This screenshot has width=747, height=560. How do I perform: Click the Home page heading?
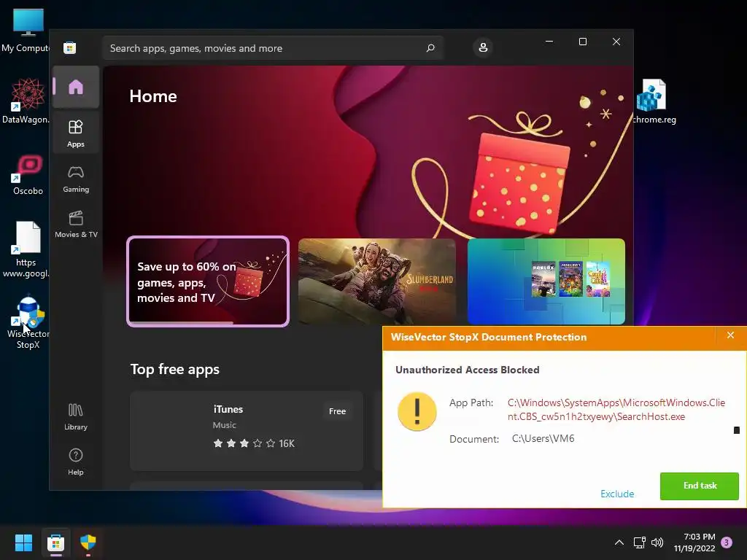[153, 96]
